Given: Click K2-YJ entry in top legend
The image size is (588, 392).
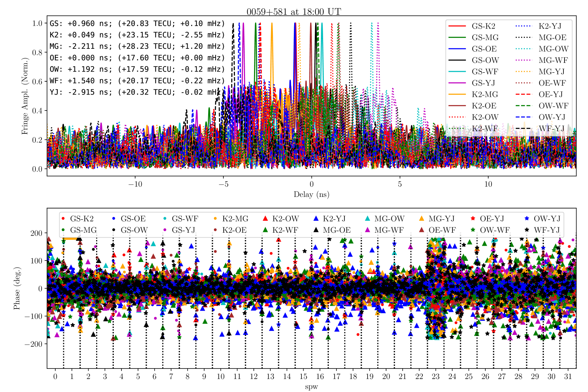Looking at the screenshot, I should [x=538, y=26].
